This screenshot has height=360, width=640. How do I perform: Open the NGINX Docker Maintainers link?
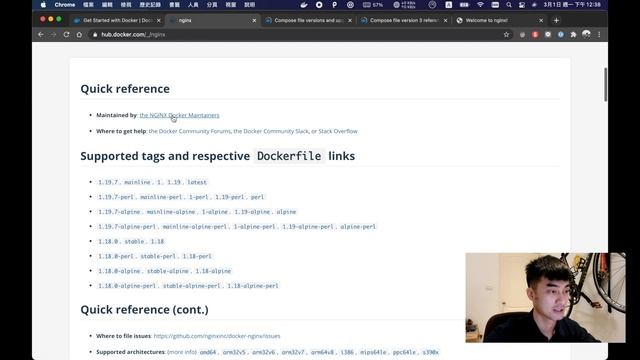(179, 116)
